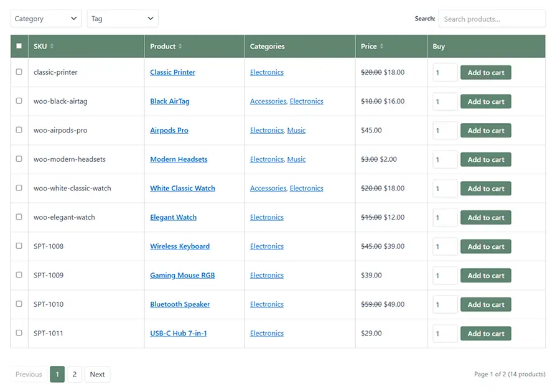Click the $45.00 price of Airpods Pro
The height and width of the screenshot is (392, 560).
pos(371,130)
